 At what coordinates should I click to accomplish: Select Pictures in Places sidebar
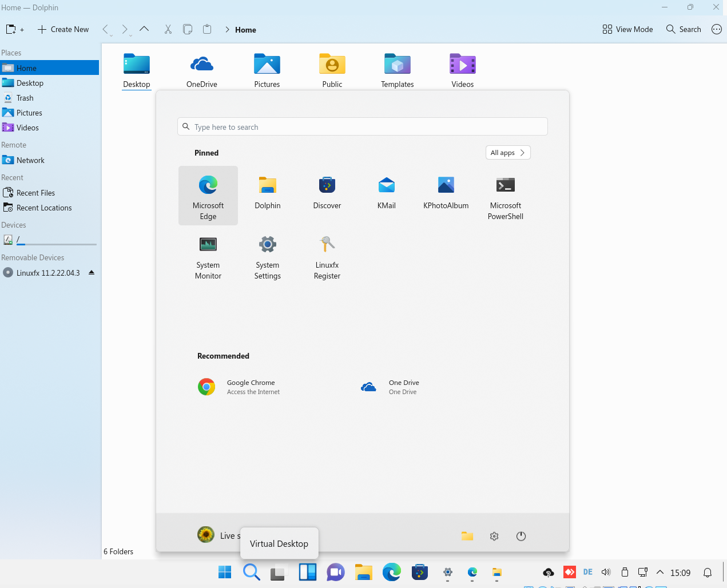[49, 113]
